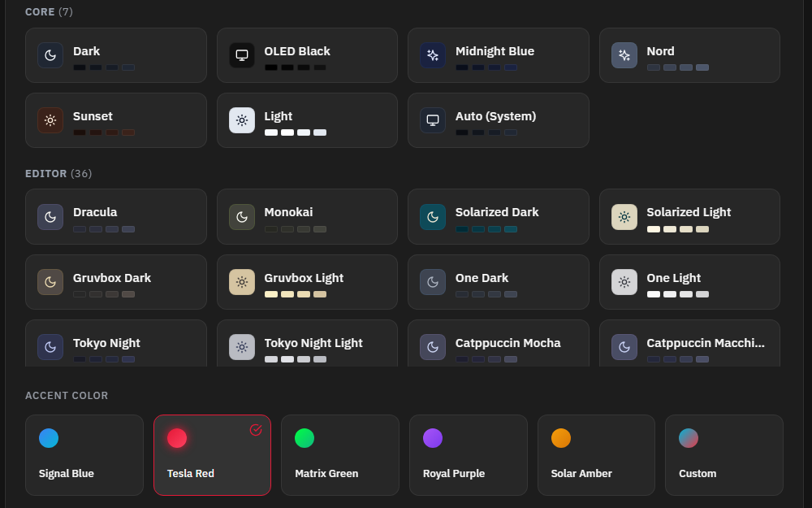This screenshot has height=508, width=812.
Task: Pick the Solar Amber accent color
Action: [x=596, y=455]
